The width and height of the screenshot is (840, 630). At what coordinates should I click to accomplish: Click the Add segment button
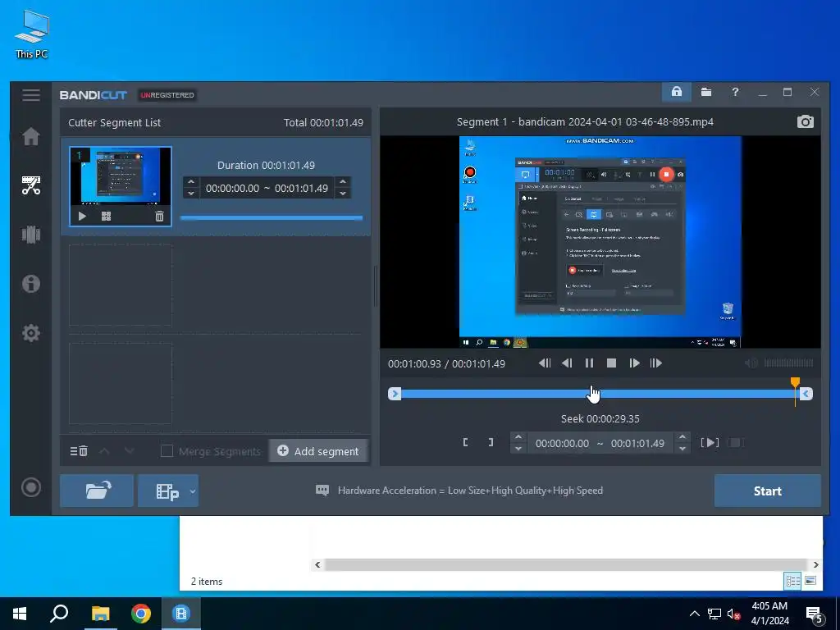click(318, 451)
